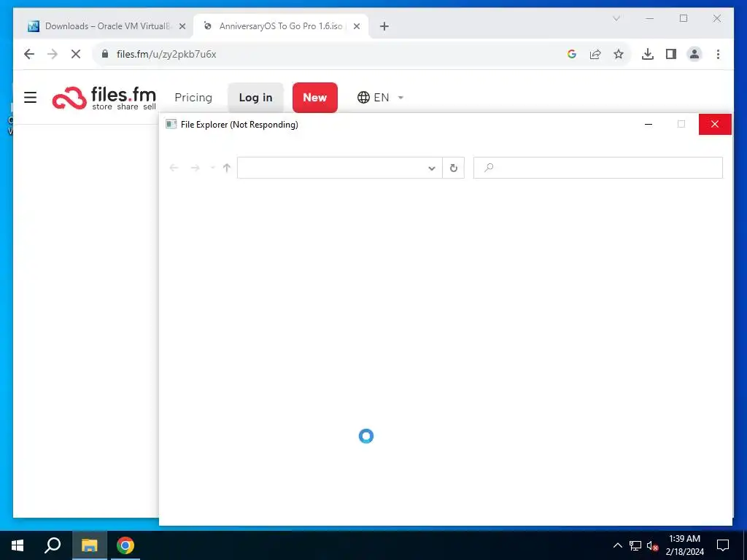Open network status tray icon
The image size is (747, 560).
point(635,545)
